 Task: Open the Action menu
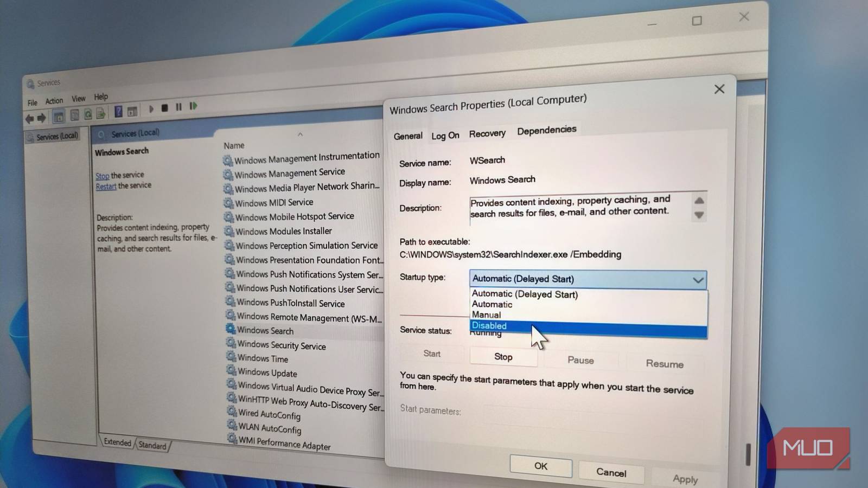click(x=54, y=100)
